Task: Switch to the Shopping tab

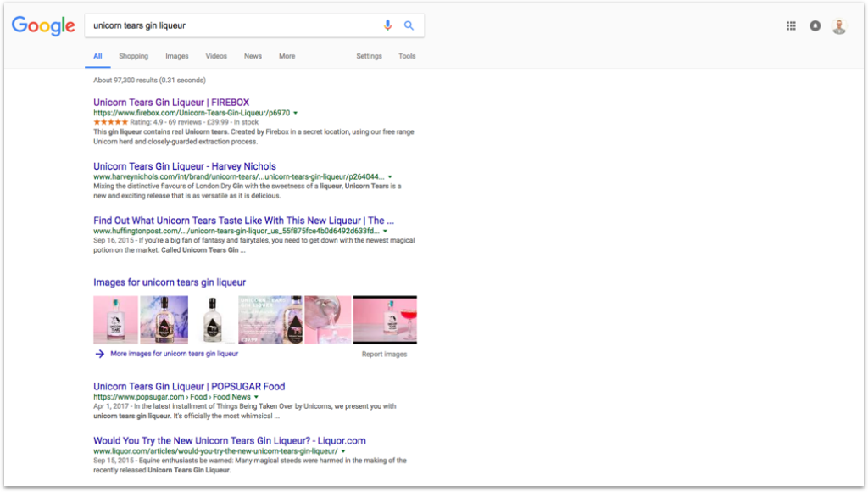Action: (x=133, y=56)
